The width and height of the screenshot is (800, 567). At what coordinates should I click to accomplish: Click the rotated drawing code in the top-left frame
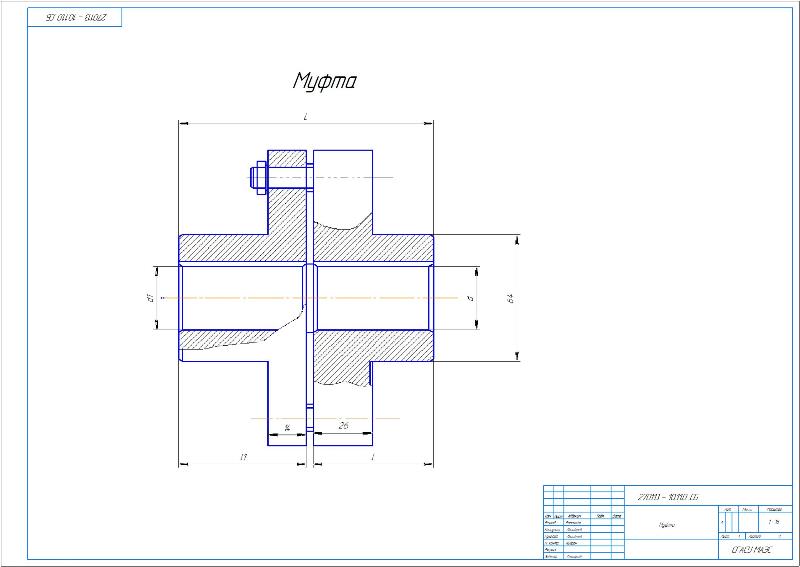(75, 17)
